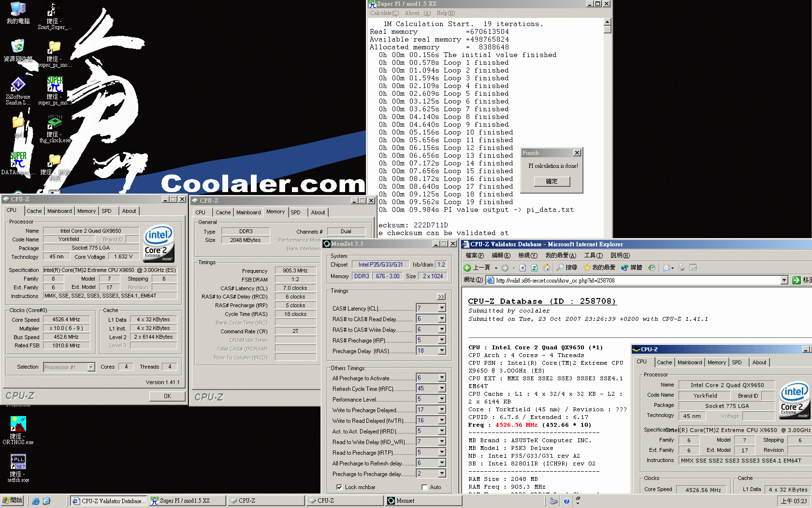This screenshot has height=508, width=812.
Task: Open the second super_pi_mo shortcut with SUPER logo
Action: pos(55,90)
